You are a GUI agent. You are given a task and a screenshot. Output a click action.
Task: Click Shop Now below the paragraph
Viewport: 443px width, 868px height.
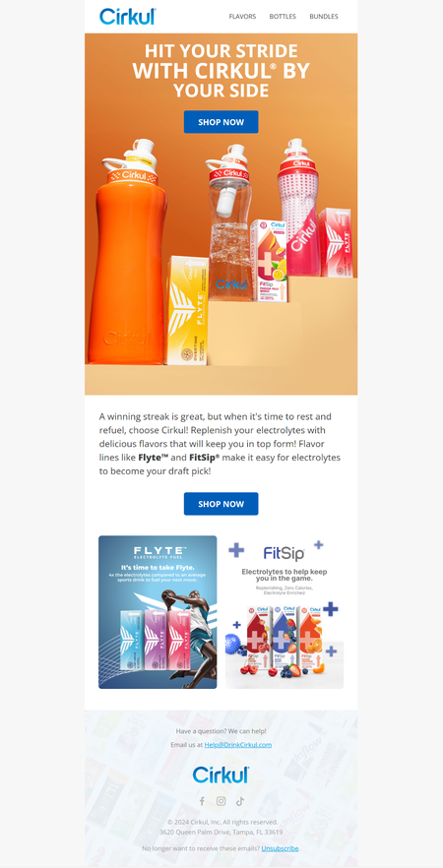tap(221, 504)
